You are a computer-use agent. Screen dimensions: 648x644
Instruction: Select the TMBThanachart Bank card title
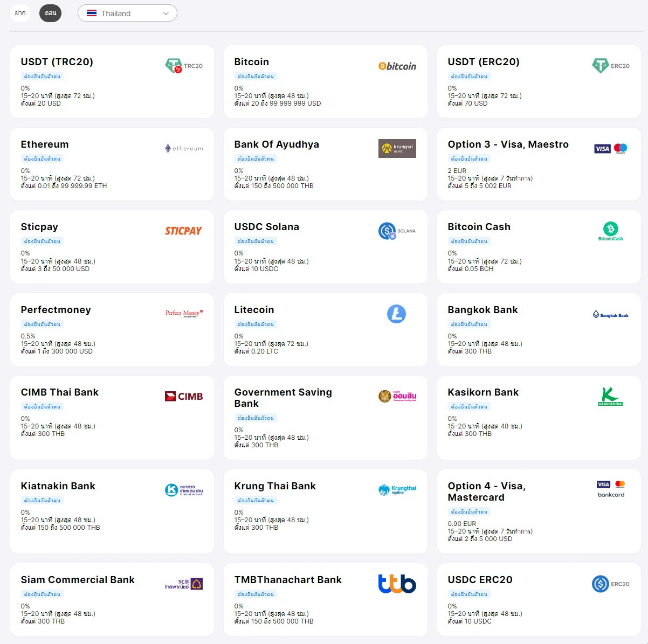(288, 580)
